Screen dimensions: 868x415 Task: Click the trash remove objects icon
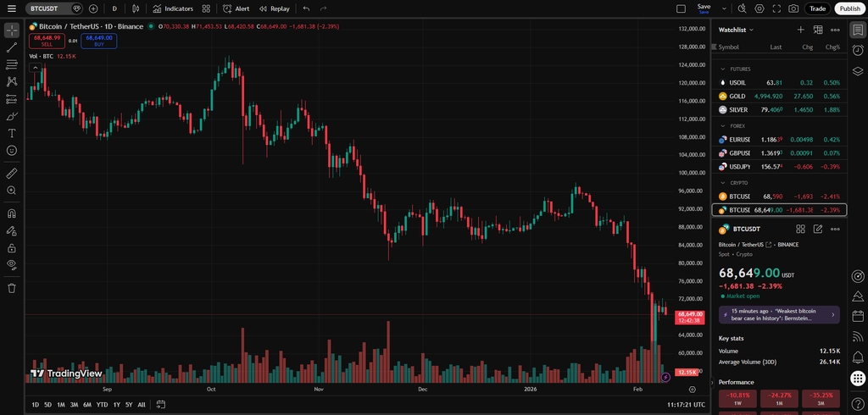click(x=12, y=288)
